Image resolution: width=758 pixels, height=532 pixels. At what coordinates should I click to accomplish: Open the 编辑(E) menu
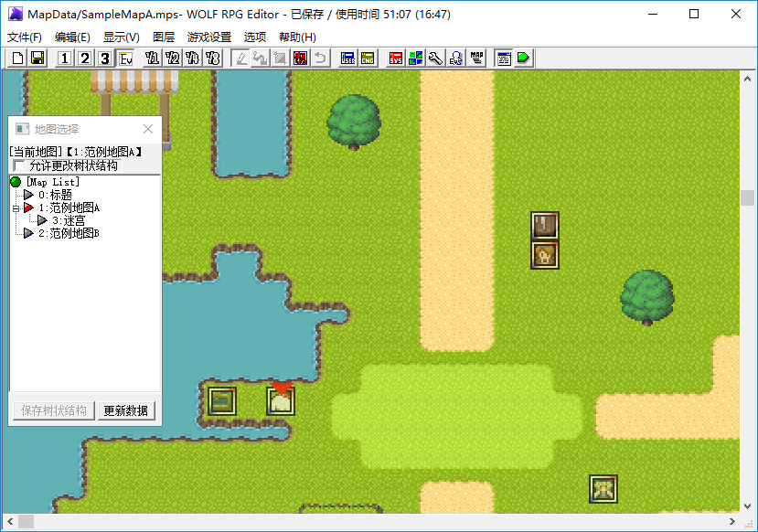pos(72,37)
